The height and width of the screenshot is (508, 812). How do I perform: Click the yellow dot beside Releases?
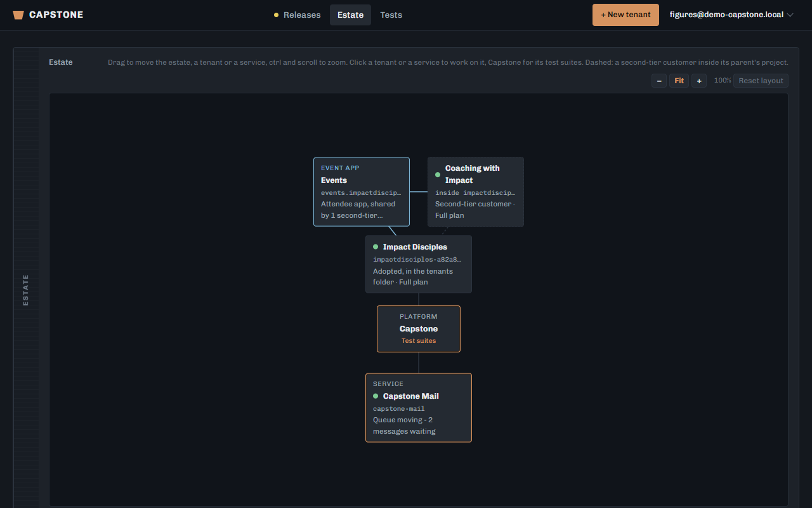coord(276,15)
